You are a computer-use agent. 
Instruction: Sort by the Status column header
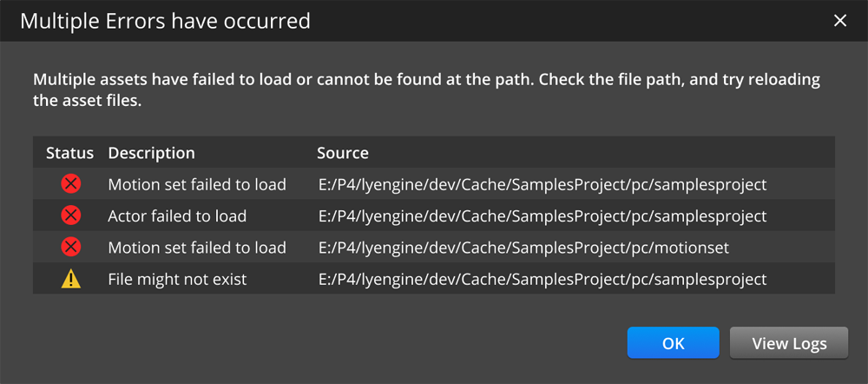[69, 153]
